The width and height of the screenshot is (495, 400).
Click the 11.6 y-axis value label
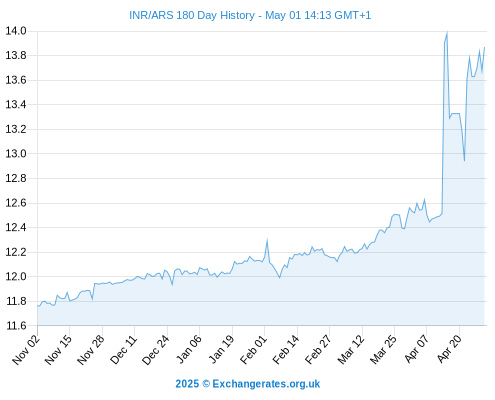point(16,326)
